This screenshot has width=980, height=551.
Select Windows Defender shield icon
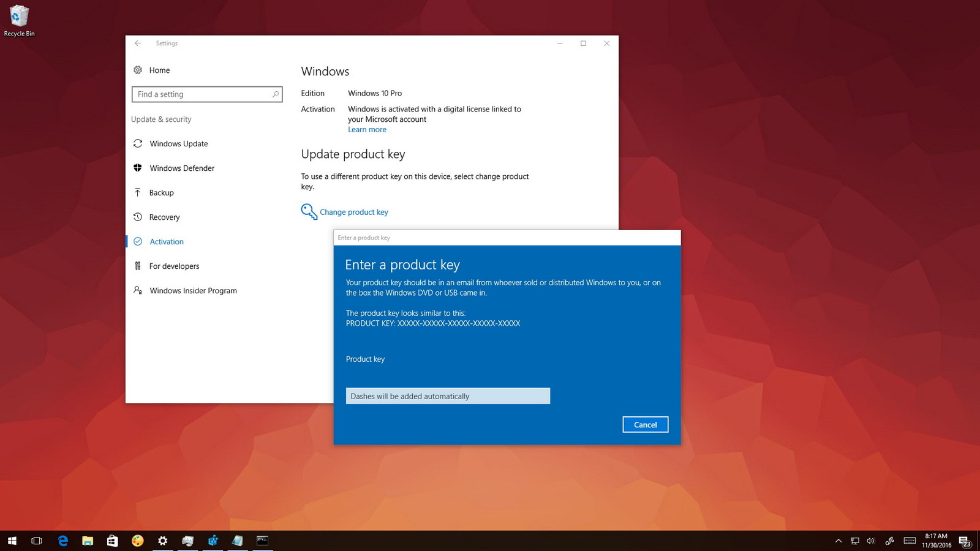(x=138, y=168)
